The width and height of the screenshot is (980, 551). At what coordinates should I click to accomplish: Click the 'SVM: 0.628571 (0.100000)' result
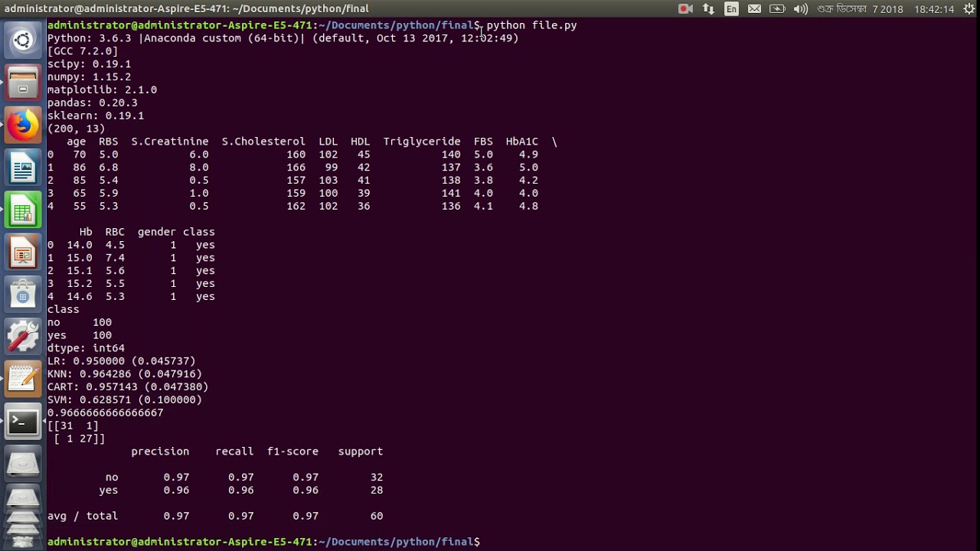pos(125,400)
